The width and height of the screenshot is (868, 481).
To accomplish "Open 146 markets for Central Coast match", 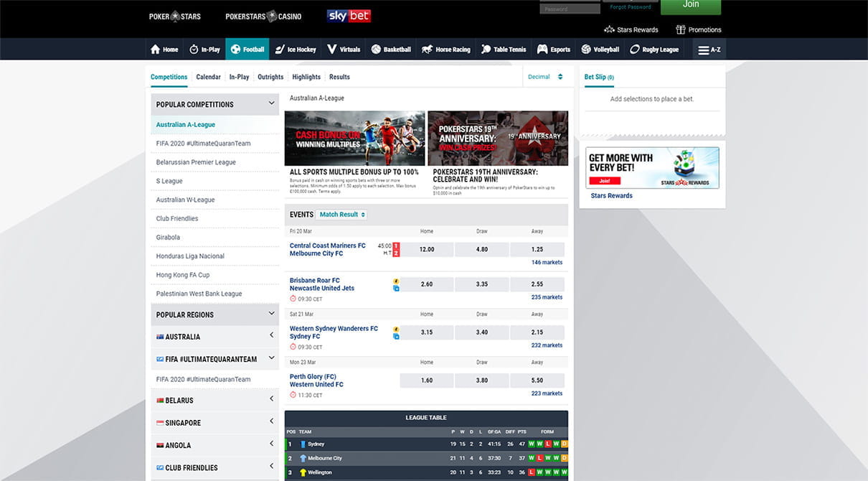I will point(547,263).
